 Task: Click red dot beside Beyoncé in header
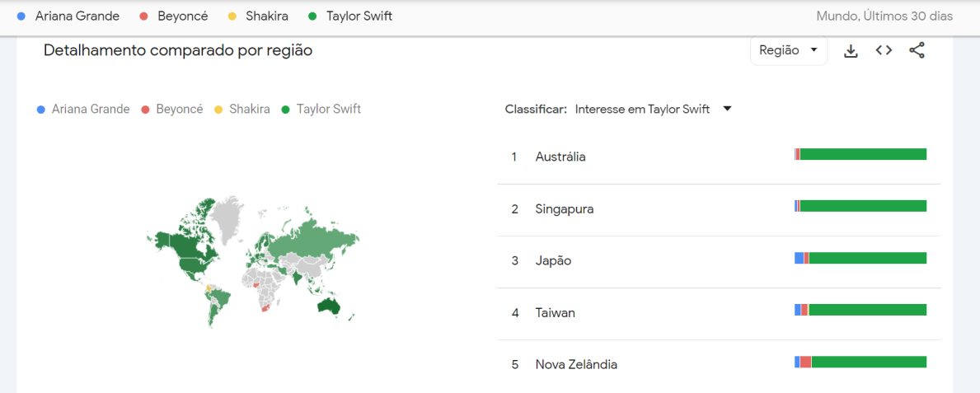pyautogui.click(x=143, y=16)
